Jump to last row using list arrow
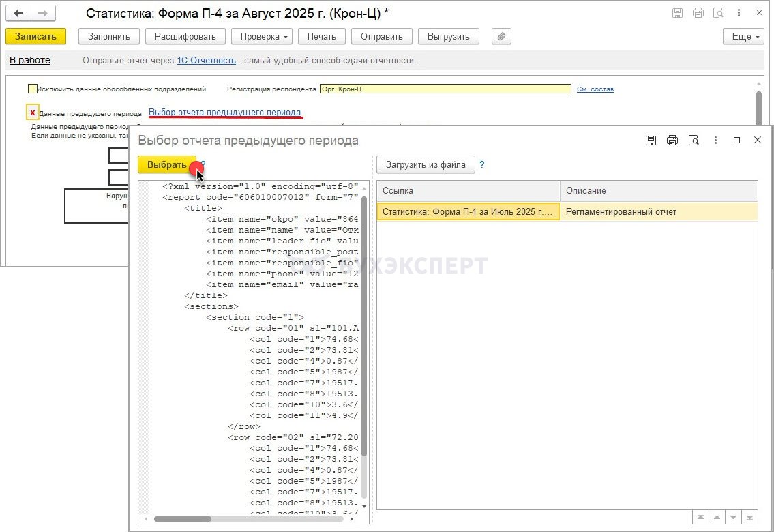The image size is (774, 532). pos(750,518)
